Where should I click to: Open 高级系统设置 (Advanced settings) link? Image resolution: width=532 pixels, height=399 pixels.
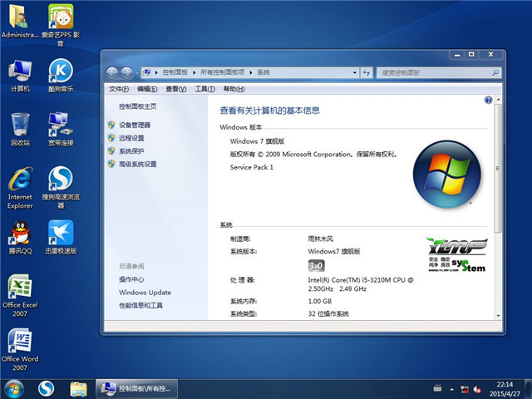click(137, 165)
